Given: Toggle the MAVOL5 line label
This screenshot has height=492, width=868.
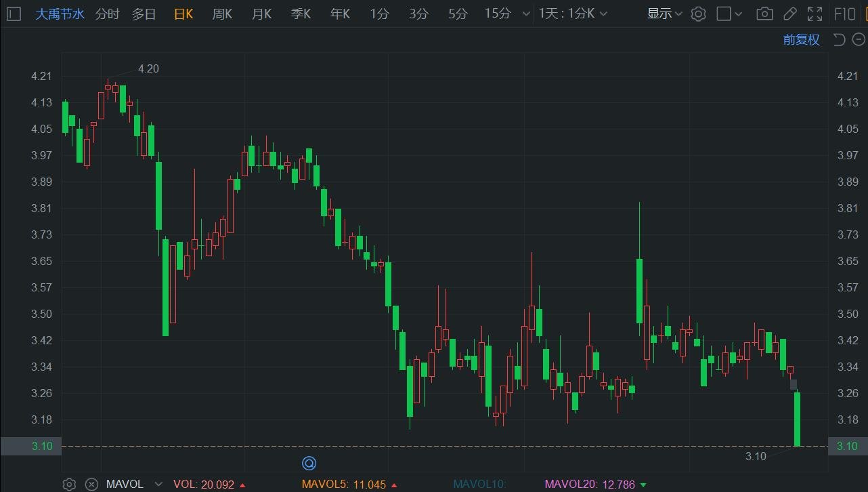Looking at the screenshot, I should pyautogui.click(x=344, y=484).
